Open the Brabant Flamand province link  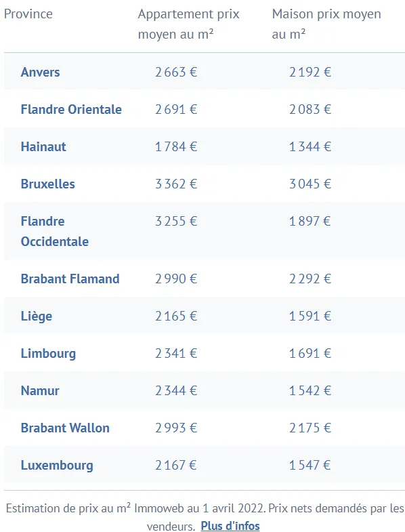point(70,279)
